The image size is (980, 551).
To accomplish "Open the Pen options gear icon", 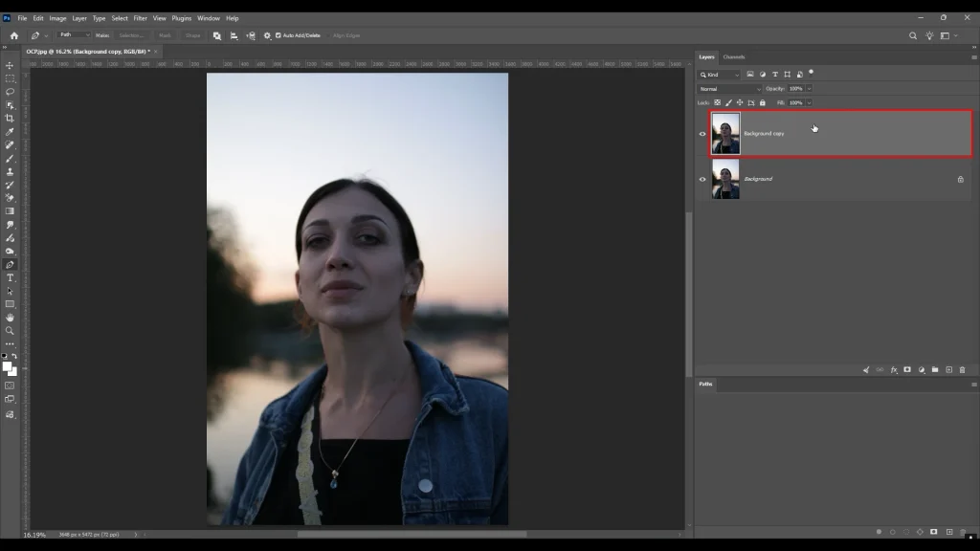I will (267, 35).
